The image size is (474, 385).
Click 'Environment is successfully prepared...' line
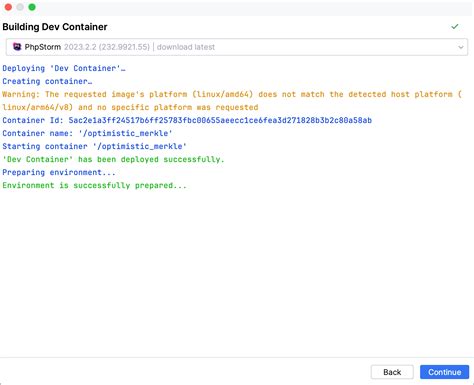[94, 185]
